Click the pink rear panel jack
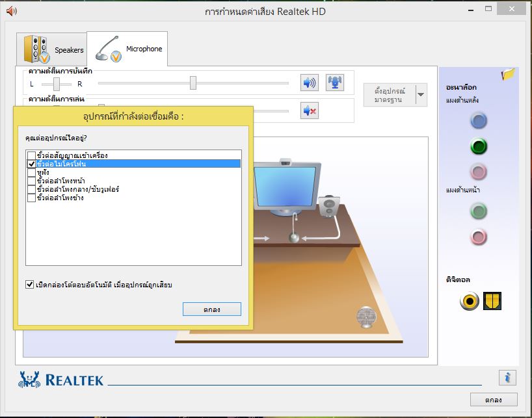The image size is (532, 418). [x=479, y=172]
